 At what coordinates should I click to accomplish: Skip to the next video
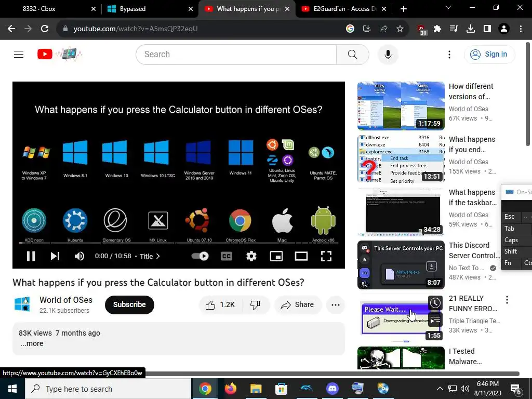click(55, 256)
